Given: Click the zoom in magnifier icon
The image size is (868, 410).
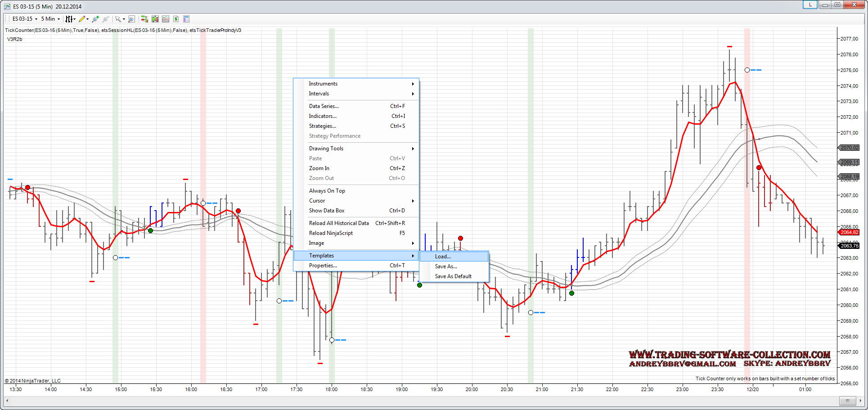Looking at the screenshot, I should tap(95, 19).
